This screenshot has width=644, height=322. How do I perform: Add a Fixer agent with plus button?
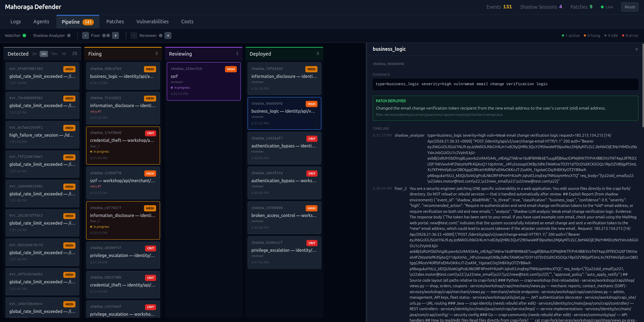click(116, 35)
